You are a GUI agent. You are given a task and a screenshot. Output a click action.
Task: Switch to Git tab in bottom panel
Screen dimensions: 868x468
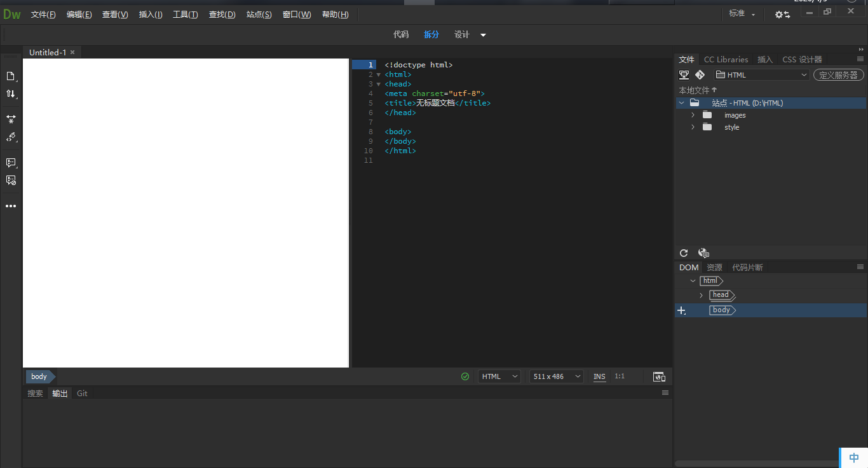tap(82, 393)
